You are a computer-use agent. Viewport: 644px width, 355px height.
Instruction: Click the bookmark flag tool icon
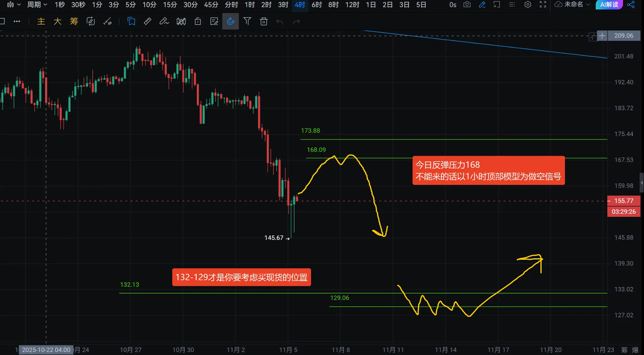131,21
